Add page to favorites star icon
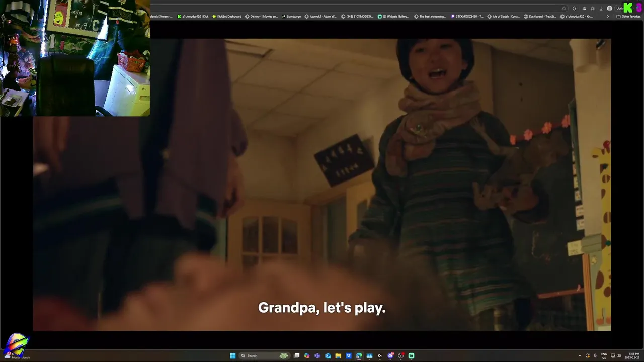This screenshot has width=644, height=362. 564,8
